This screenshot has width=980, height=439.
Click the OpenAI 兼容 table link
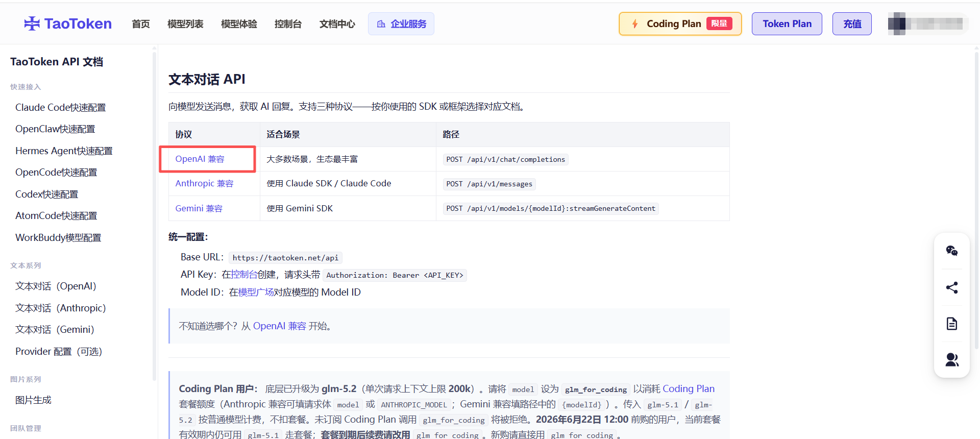click(x=200, y=159)
